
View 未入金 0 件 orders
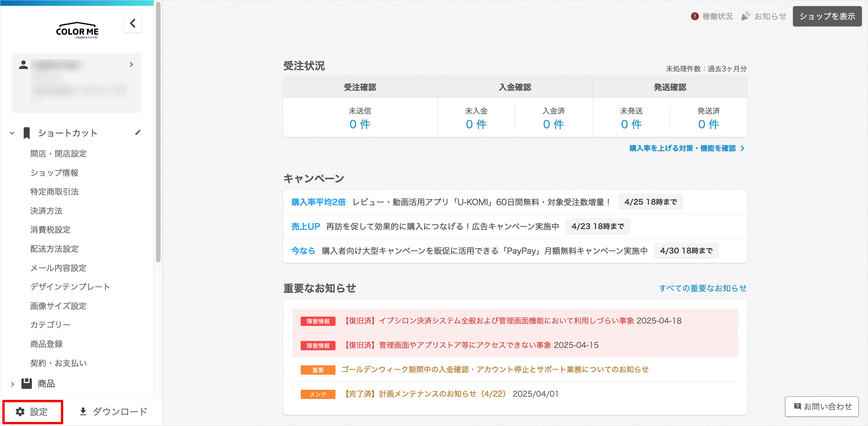pyautogui.click(x=476, y=124)
